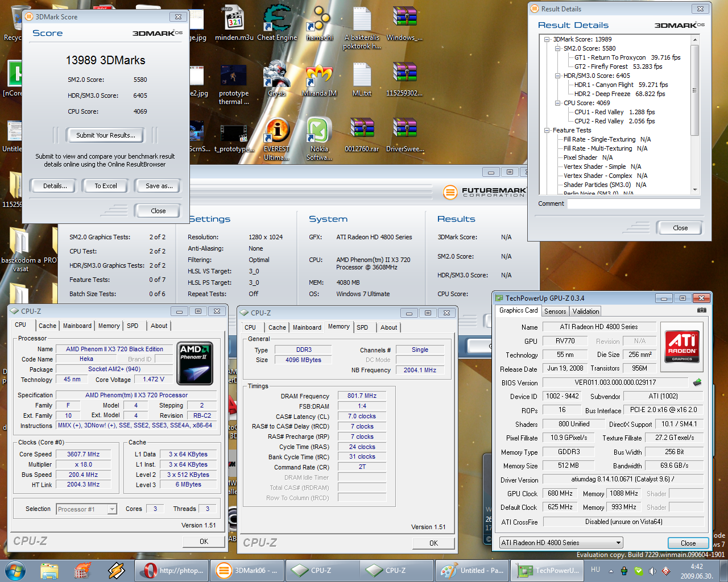The width and height of the screenshot is (728, 582).
Task: Click the Result Details vertical scrollbar thumb
Action: (x=694, y=90)
